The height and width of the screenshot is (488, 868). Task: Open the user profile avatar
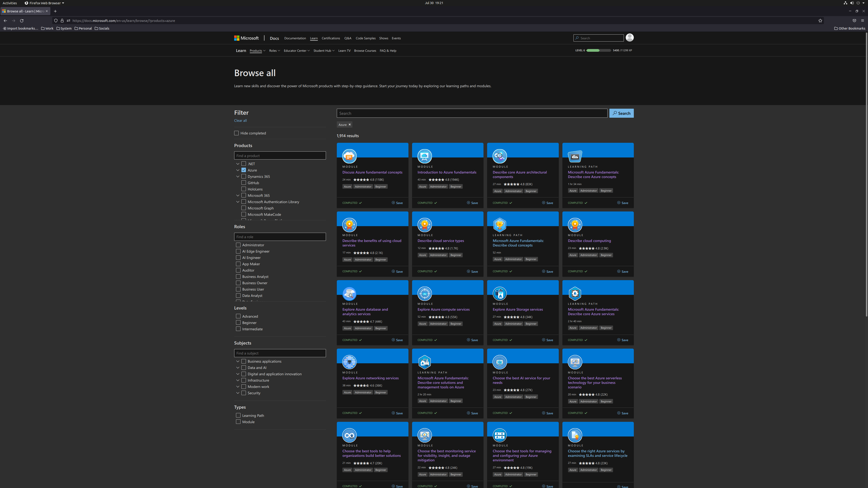(x=630, y=38)
